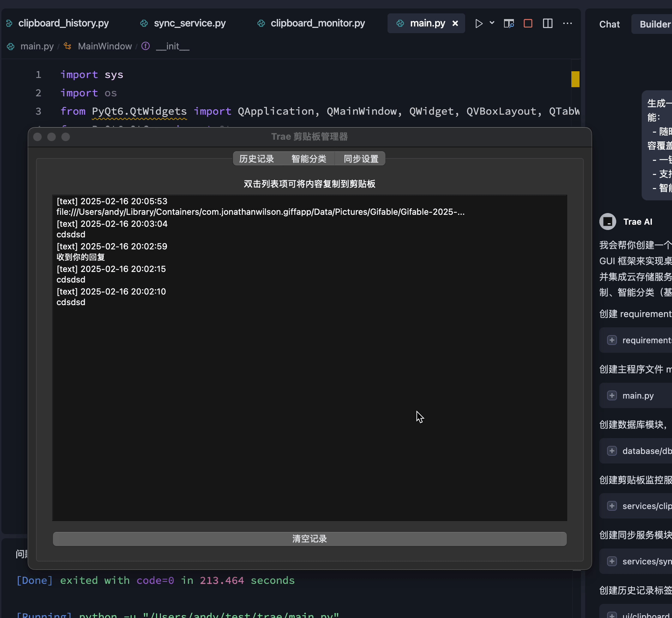This screenshot has height=618, width=672.
Task: Stop the running program
Action: tap(528, 23)
